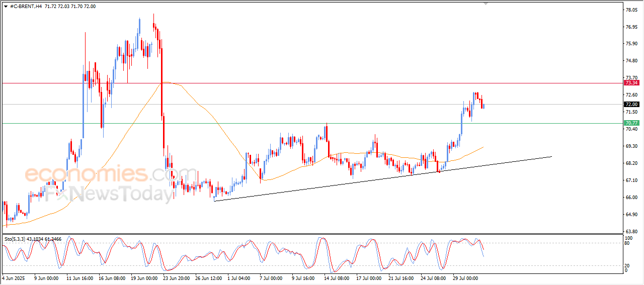The width and height of the screenshot is (644, 285).
Task: Click the 26 Jun 12:00 time label
Action: pyautogui.click(x=208, y=277)
